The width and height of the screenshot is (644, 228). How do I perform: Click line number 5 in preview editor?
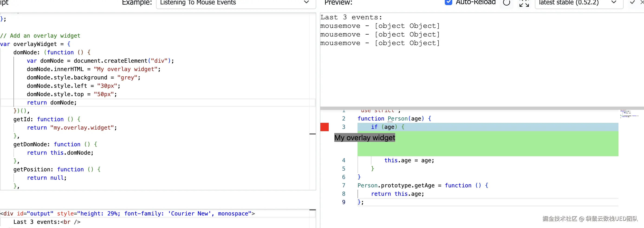(344, 169)
